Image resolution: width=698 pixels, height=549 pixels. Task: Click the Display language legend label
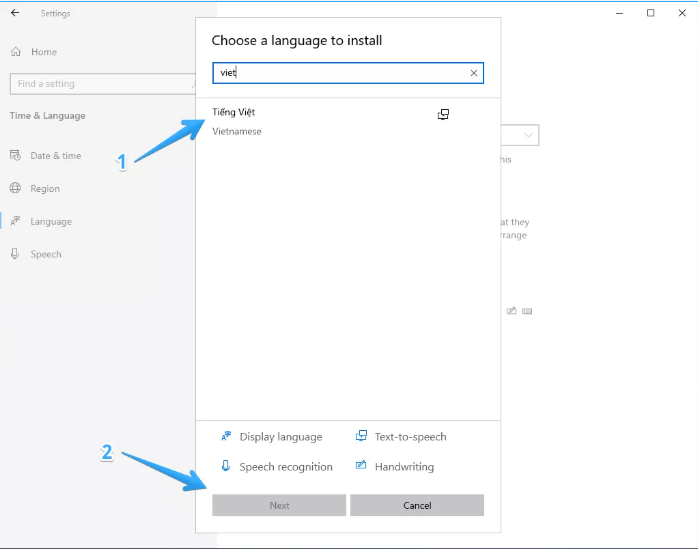click(281, 437)
